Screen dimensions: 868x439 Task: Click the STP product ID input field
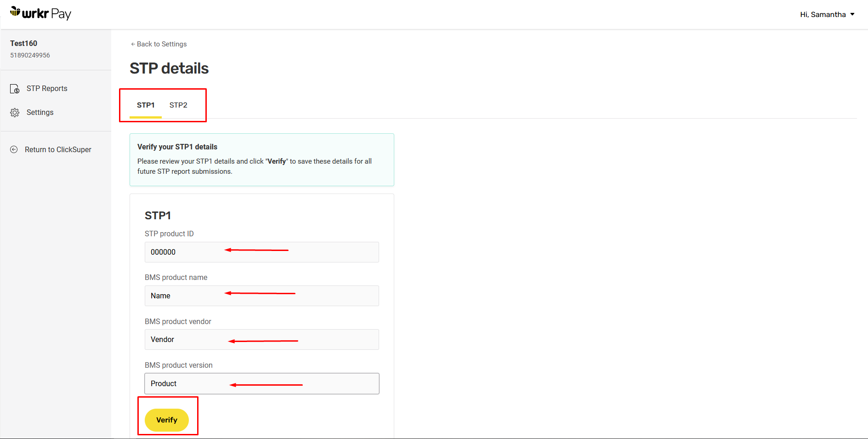coord(261,252)
